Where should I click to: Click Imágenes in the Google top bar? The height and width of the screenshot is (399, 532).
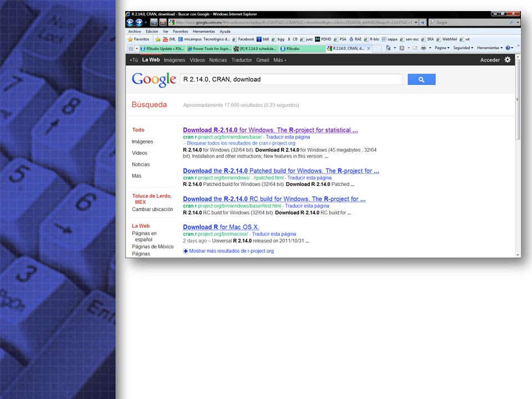click(175, 60)
